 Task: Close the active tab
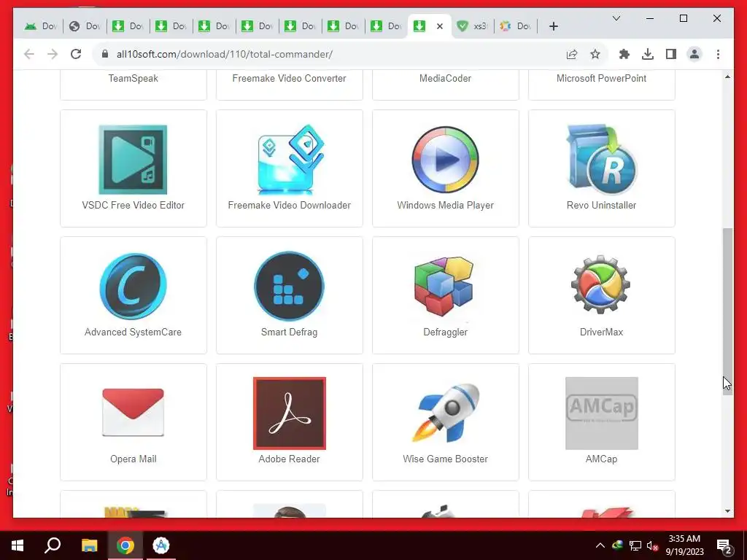tap(440, 26)
